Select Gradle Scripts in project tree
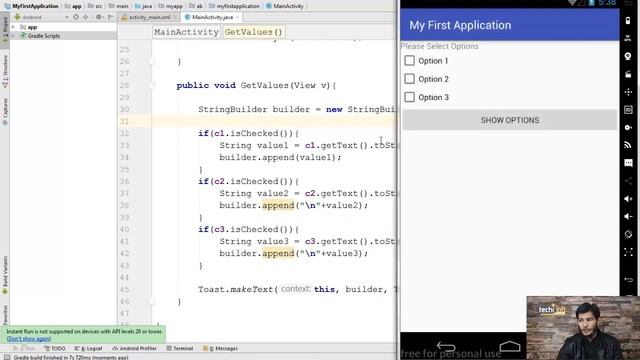 coord(44,36)
